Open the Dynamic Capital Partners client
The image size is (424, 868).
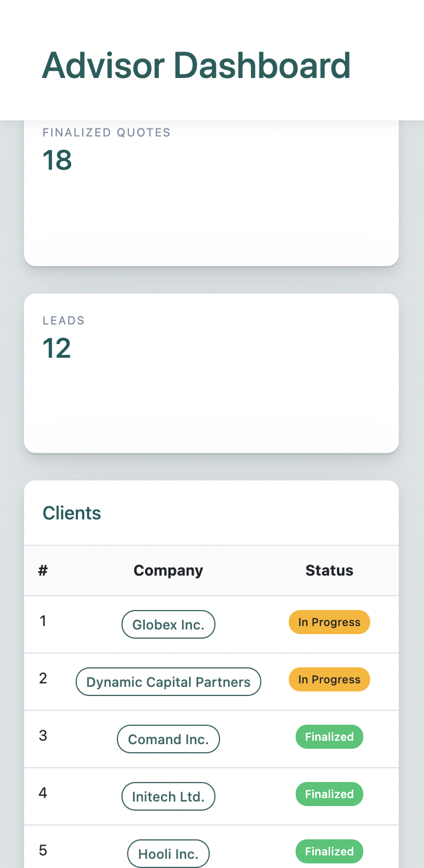[168, 682]
